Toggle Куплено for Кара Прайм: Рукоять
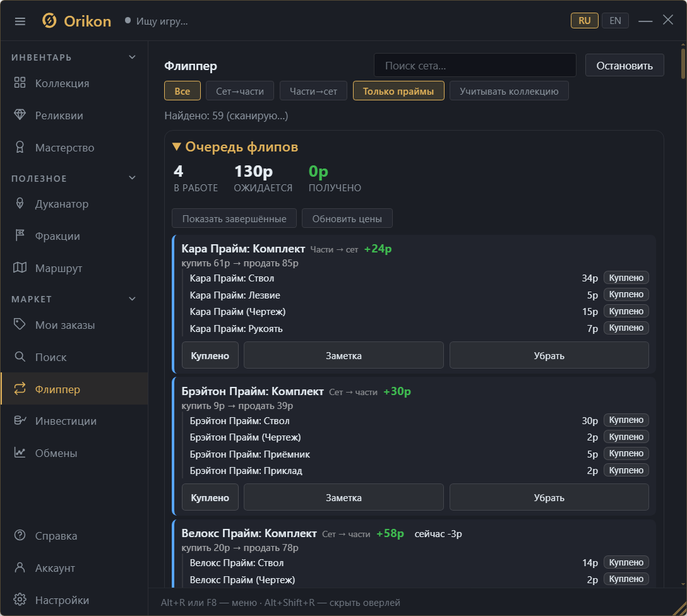The height and width of the screenshot is (616, 687). click(626, 328)
